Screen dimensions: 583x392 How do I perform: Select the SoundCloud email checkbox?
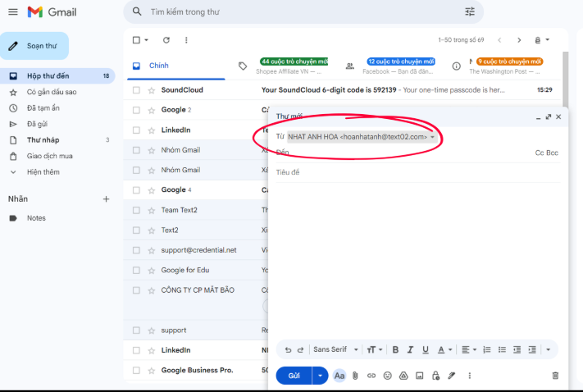pos(136,90)
